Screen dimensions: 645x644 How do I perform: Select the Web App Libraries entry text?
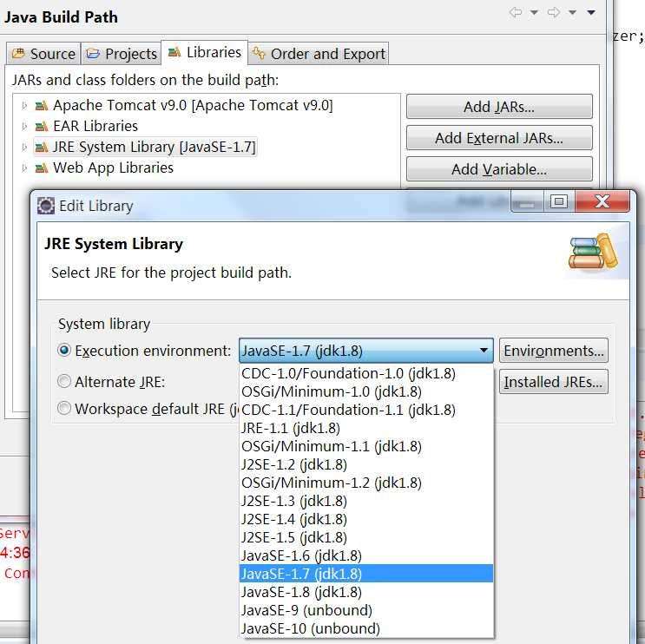pos(113,168)
